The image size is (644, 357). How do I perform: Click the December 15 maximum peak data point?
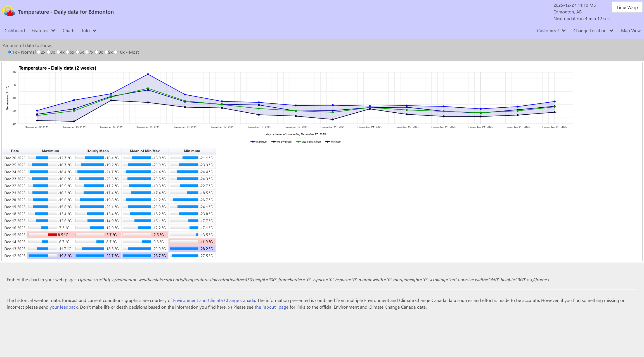coord(148,74)
